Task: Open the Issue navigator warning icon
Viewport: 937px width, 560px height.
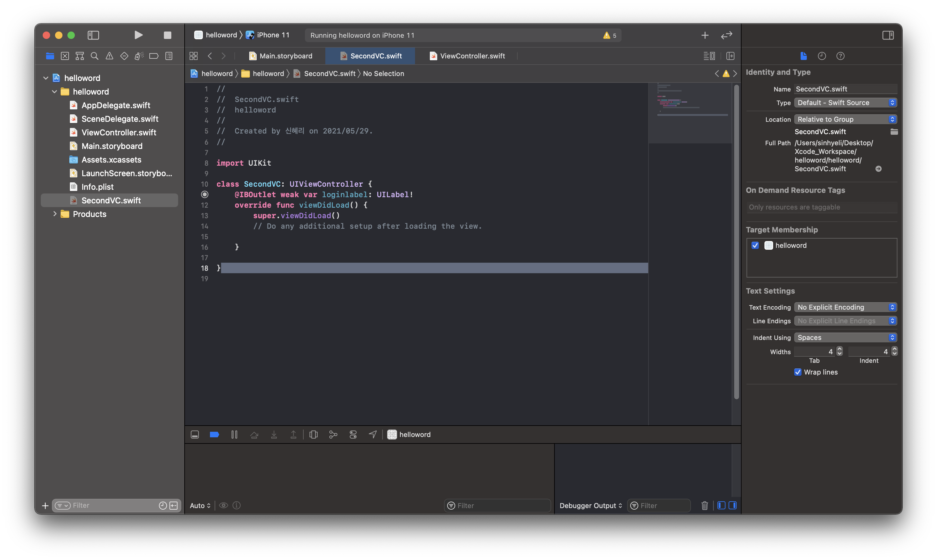Action: [109, 56]
